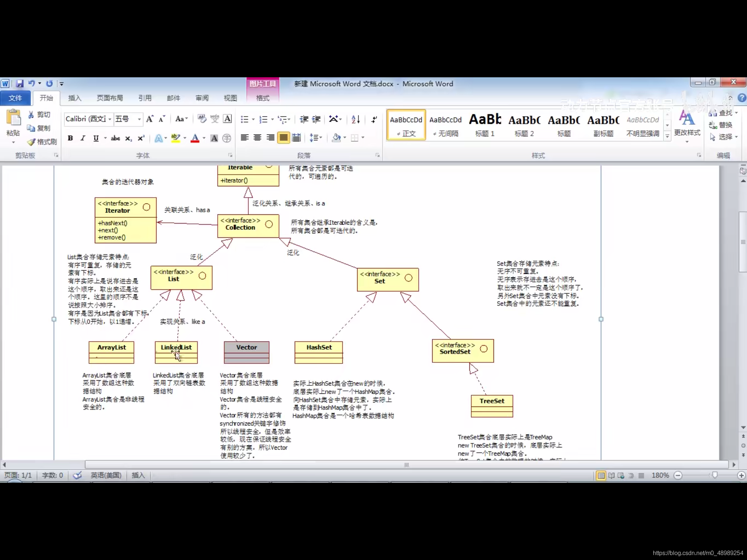Image resolution: width=747 pixels, height=560 pixels.
Task: Select the text highlight color tool
Action: tap(175, 138)
